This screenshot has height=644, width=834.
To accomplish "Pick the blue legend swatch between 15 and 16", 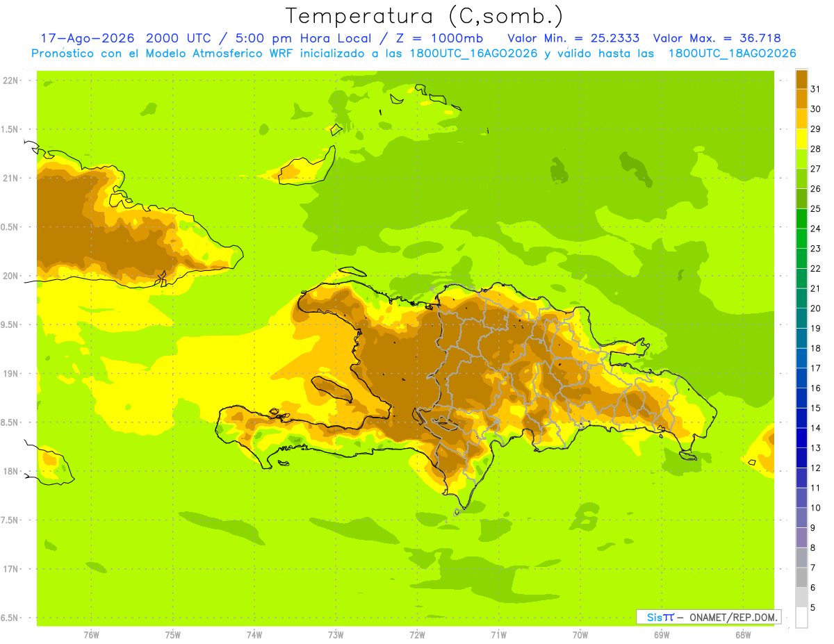I will [x=801, y=398].
